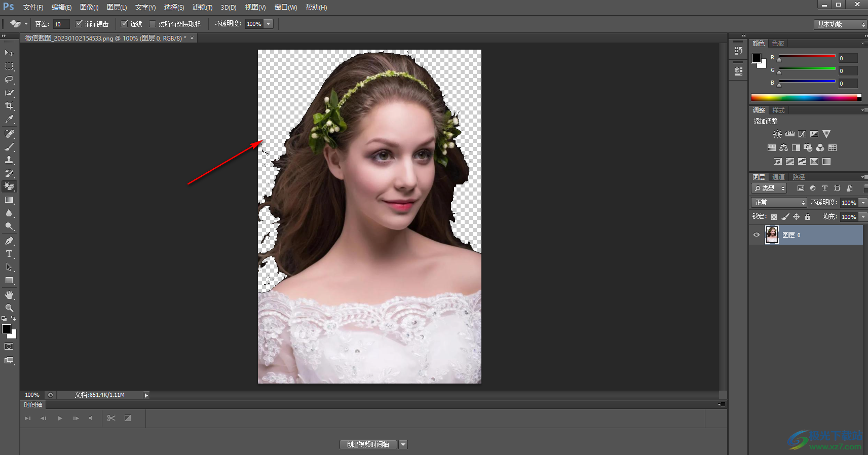Click the foreground color swatch in toolbox
Image resolution: width=868 pixels, height=455 pixels.
pos(7,329)
